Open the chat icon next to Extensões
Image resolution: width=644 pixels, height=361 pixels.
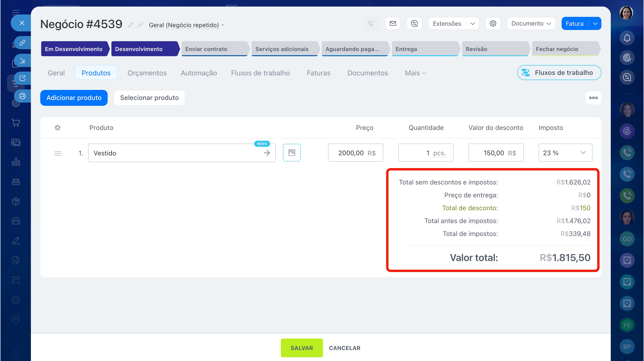[414, 23]
